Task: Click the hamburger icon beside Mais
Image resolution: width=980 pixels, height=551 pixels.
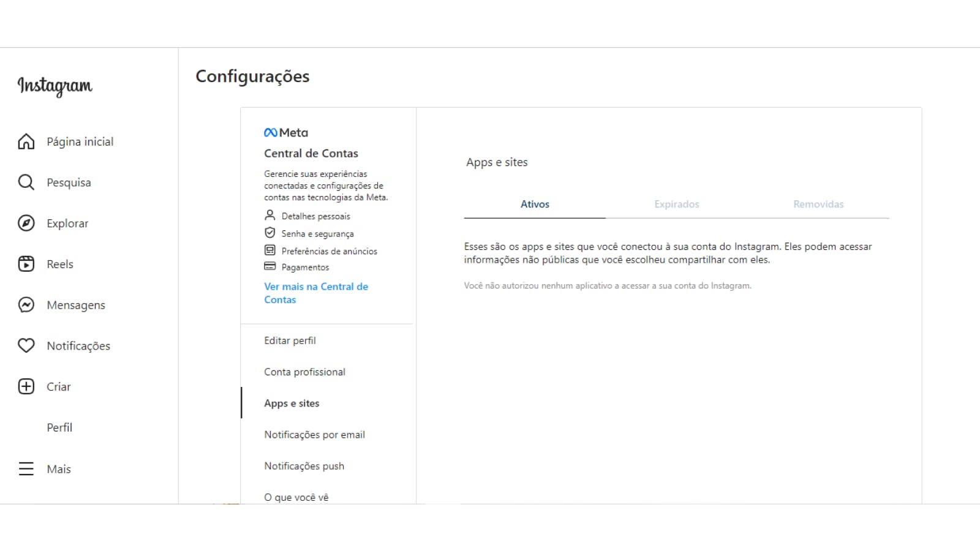Action: (x=26, y=469)
